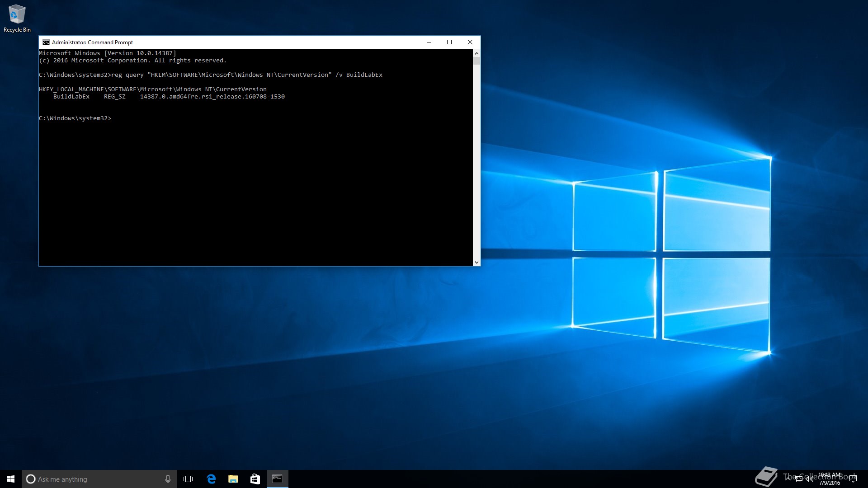Open the Recycle Bin desktop icon

click(x=17, y=18)
